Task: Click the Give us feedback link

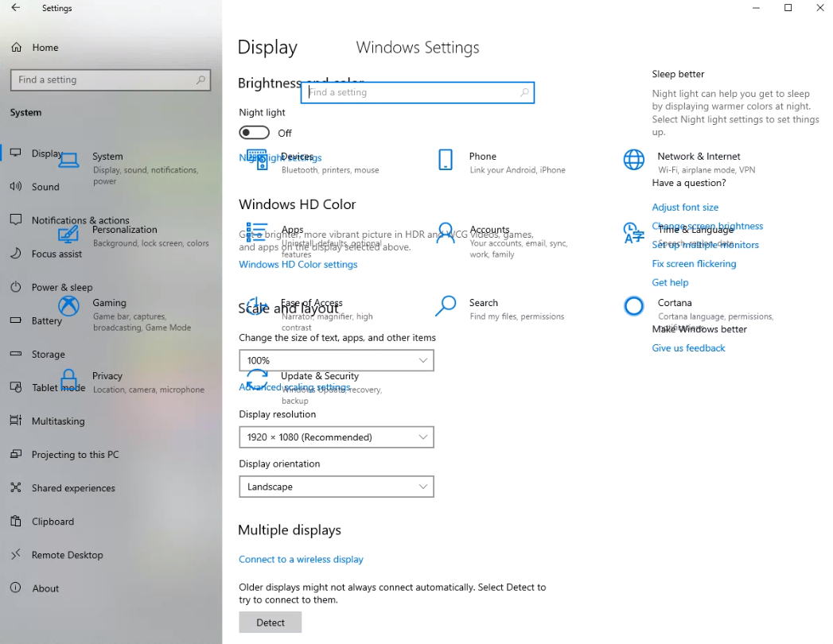Action: pyautogui.click(x=688, y=347)
